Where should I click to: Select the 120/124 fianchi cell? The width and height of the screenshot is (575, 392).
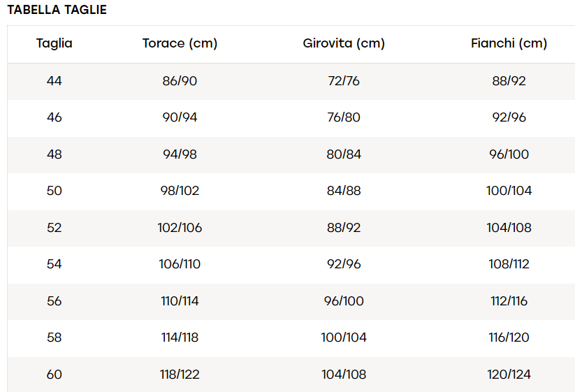pos(509,375)
